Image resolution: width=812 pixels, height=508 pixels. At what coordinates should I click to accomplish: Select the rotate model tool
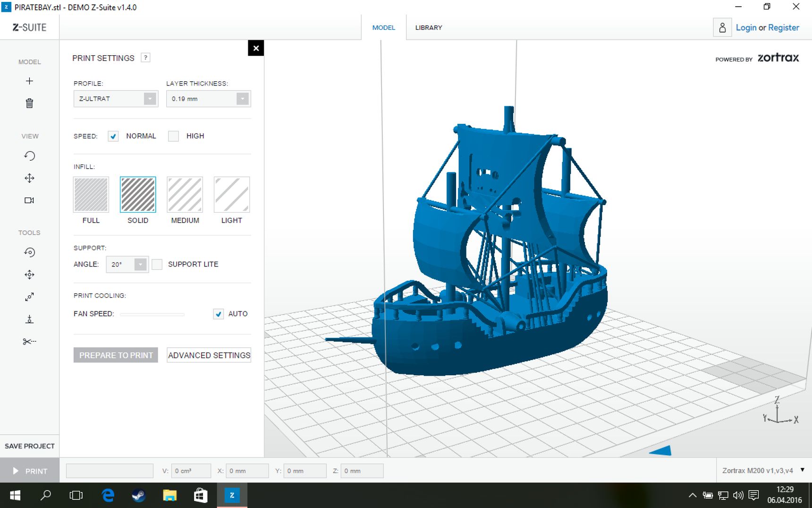click(29, 252)
